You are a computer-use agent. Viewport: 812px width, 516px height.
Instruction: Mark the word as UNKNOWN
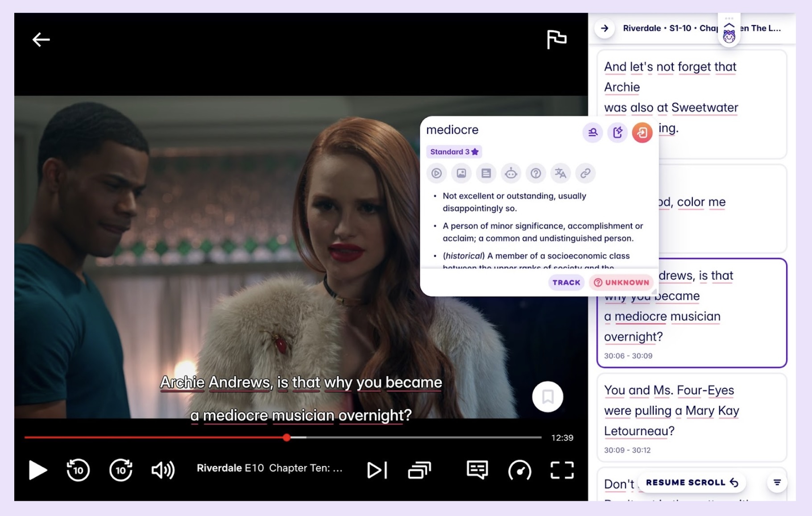point(621,283)
